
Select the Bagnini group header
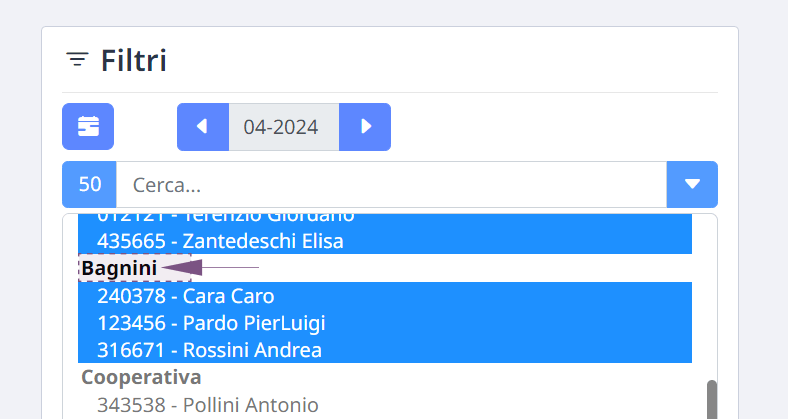119,268
